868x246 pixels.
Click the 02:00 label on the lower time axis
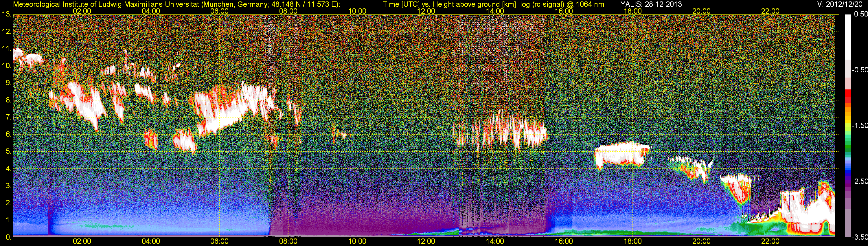[x=82, y=241]
